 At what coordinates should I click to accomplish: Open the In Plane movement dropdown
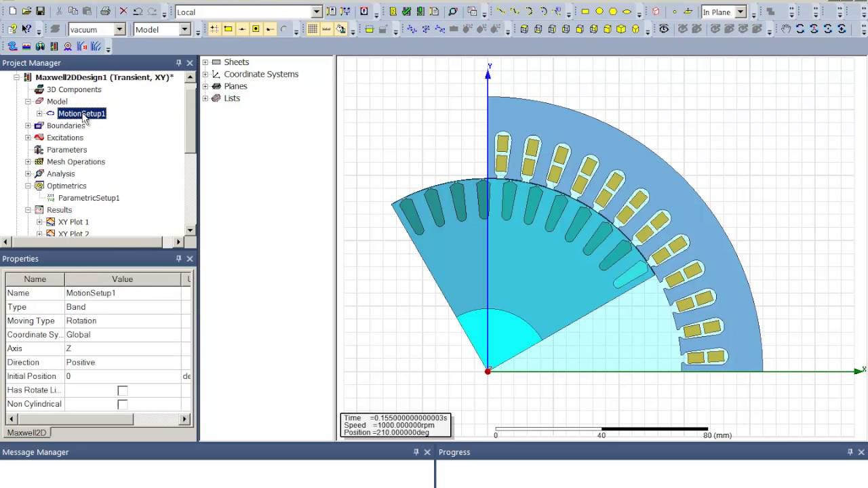click(x=724, y=12)
